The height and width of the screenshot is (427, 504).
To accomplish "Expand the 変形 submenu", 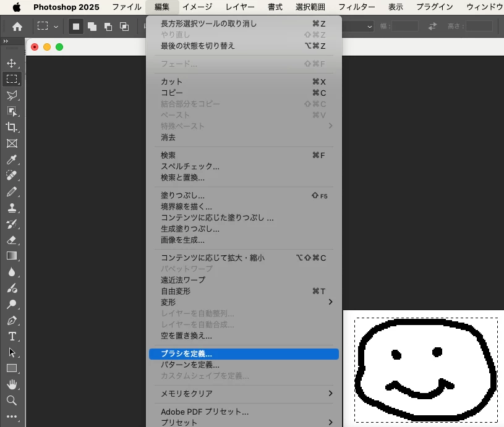I will [244, 302].
